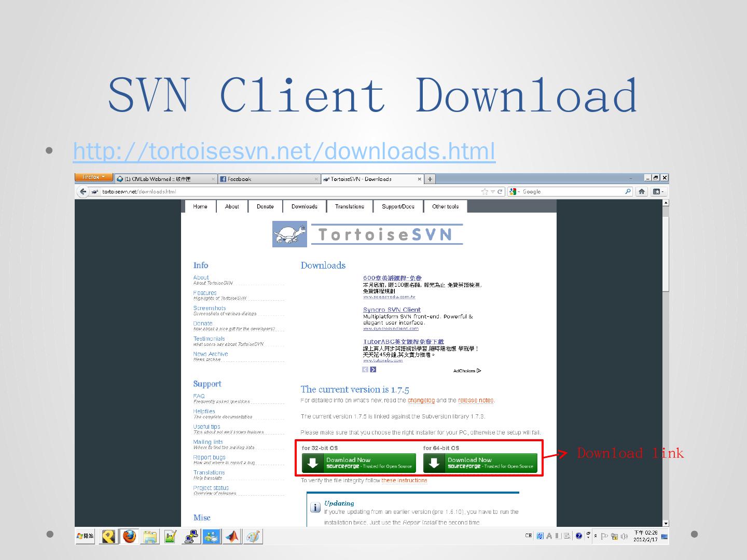Open the About sidebar link
The height and width of the screenshot is (560, 747).
pos(201,277)
